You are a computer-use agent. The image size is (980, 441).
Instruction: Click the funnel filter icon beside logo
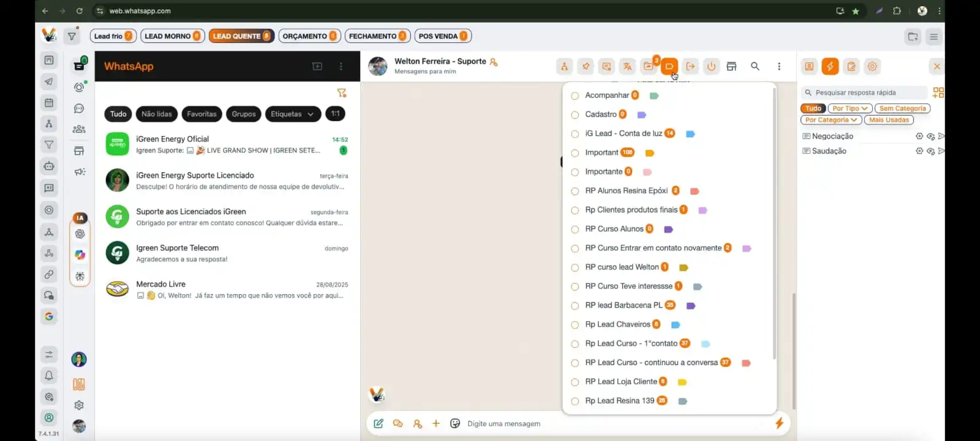[x=72, y=36]
